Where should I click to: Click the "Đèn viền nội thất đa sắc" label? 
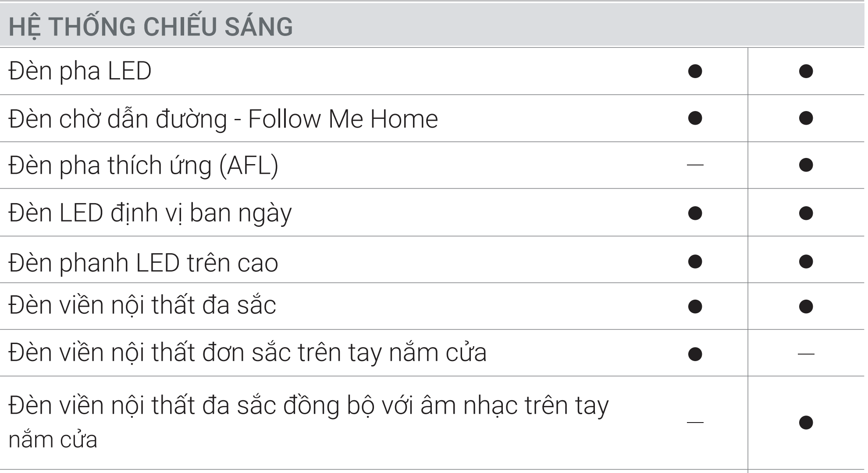tap(142, 305)
